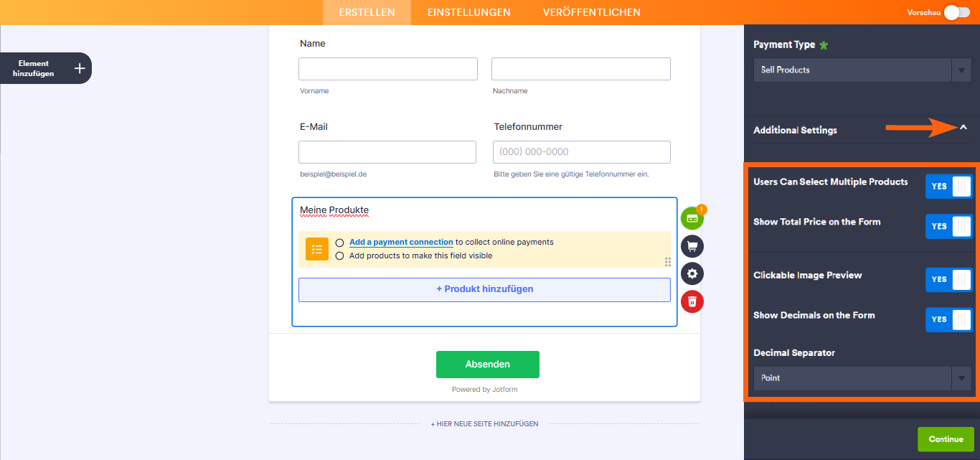Switch the Vorschau preview toggle
The image size is (980, 460).
956,12
